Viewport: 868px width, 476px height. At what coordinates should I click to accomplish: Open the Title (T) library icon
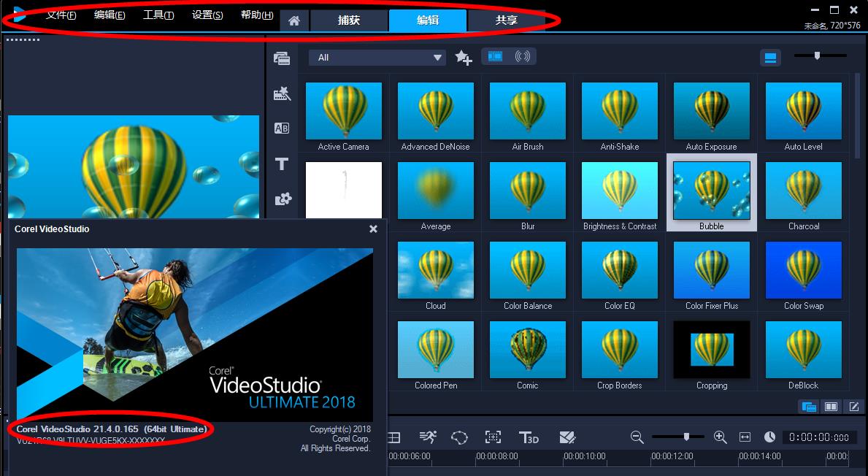point(282,164)
